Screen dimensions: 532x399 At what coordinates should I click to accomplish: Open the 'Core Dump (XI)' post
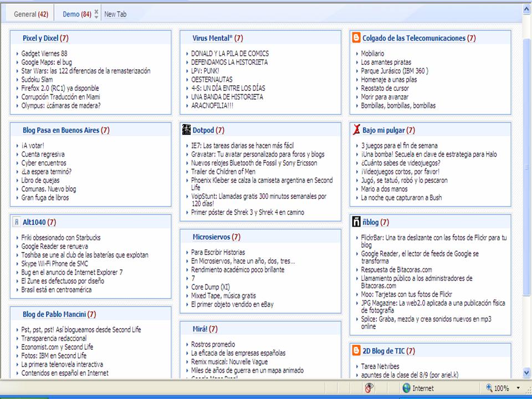click(211, 287)
